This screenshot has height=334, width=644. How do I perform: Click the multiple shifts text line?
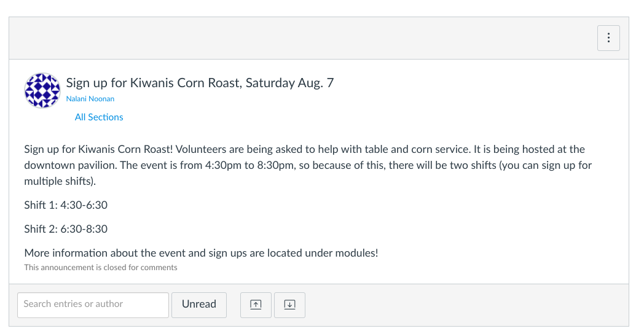coord(60,182)
